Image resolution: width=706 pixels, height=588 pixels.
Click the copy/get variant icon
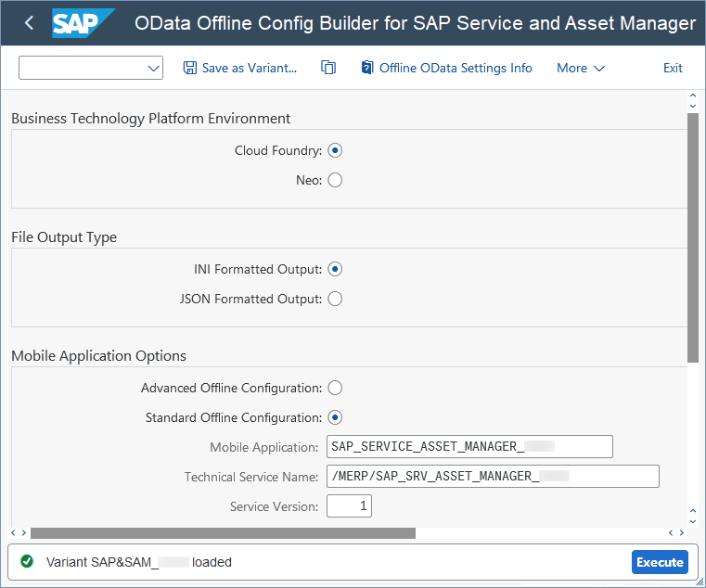tap(328, 68)
